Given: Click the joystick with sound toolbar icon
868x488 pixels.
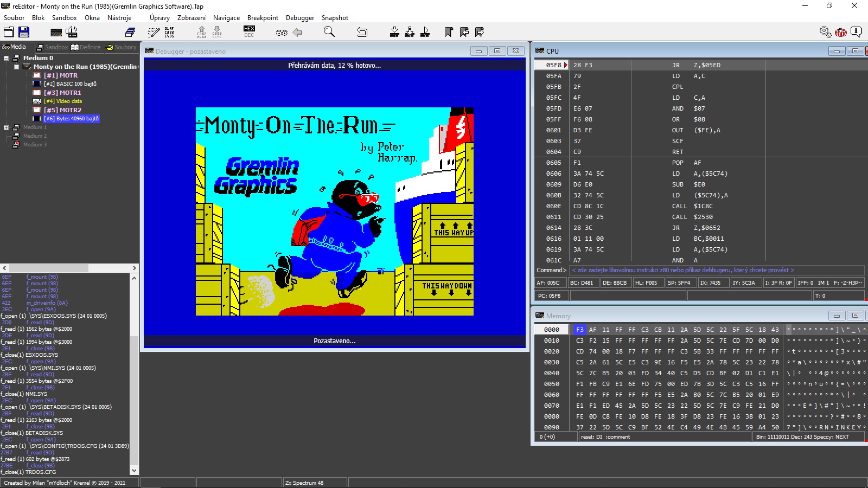Looking at the screenshot, I should (72, 32).
